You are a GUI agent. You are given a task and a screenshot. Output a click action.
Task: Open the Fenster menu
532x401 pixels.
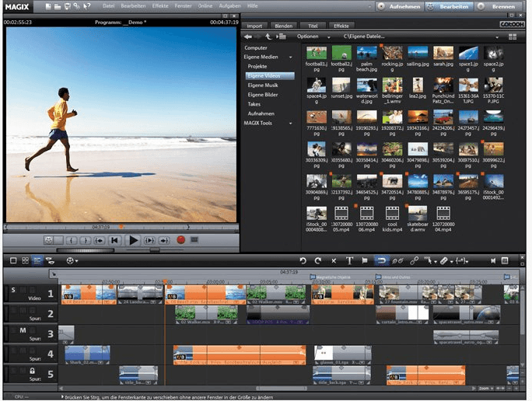pos(184,5)
